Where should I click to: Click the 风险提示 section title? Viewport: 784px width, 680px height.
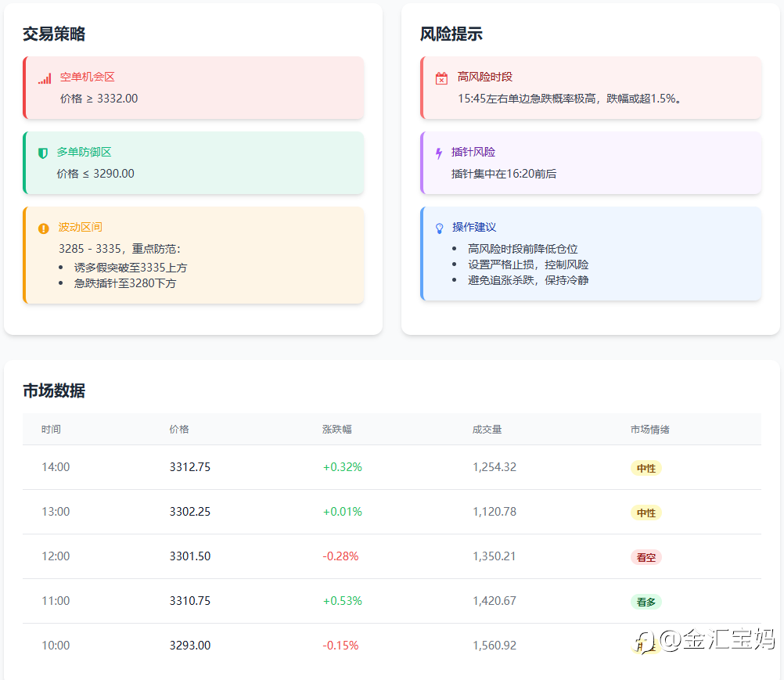(451, 34)
